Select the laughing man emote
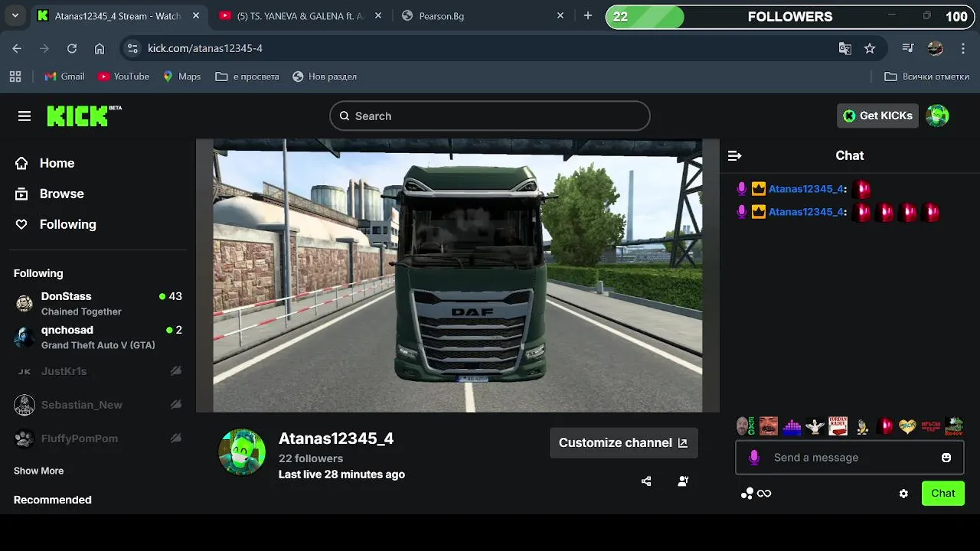 (768, 426)
